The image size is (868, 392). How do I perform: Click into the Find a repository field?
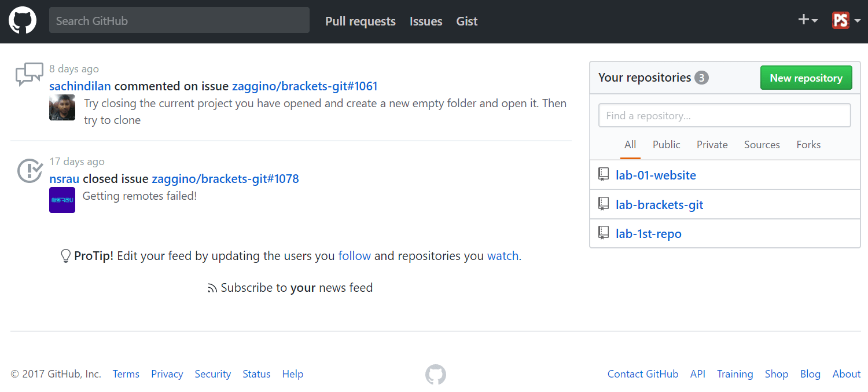[x=724, y=115]
